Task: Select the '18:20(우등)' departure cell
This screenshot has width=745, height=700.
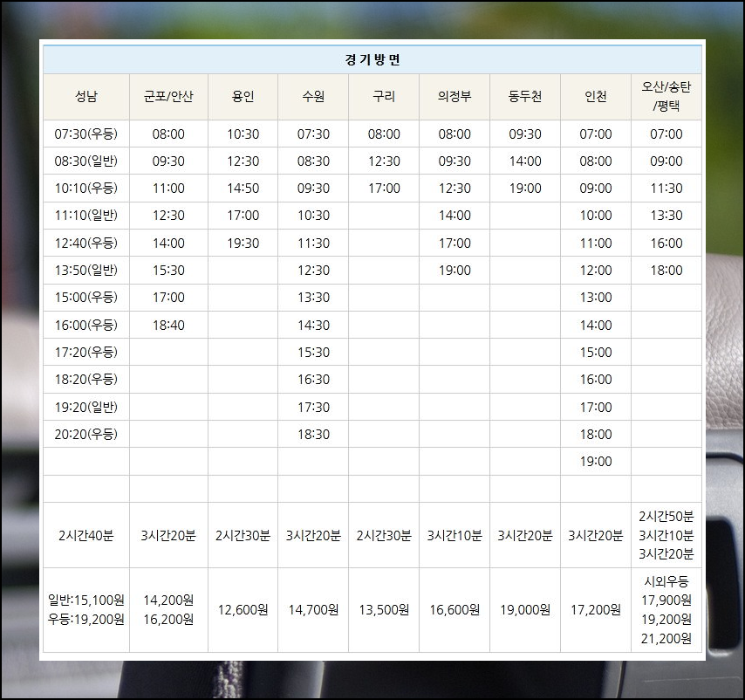Action: coord(86,379)
